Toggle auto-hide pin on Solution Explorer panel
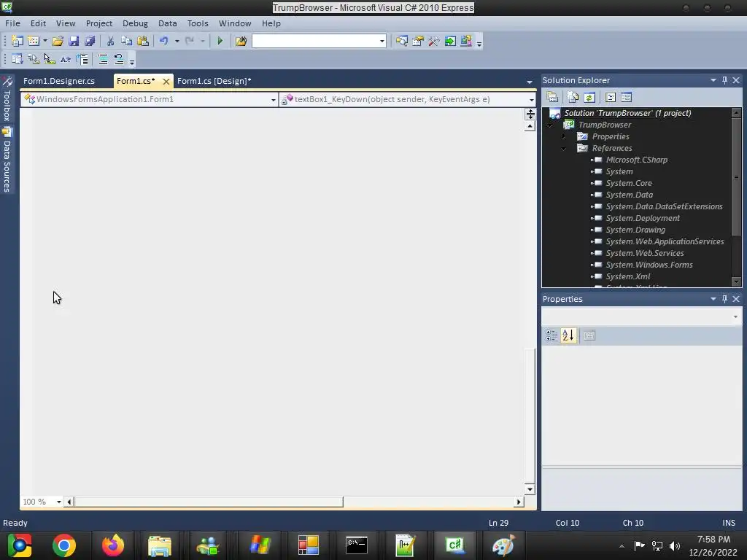Viewport: 747px width, 560px height. [x=724, y=80]
